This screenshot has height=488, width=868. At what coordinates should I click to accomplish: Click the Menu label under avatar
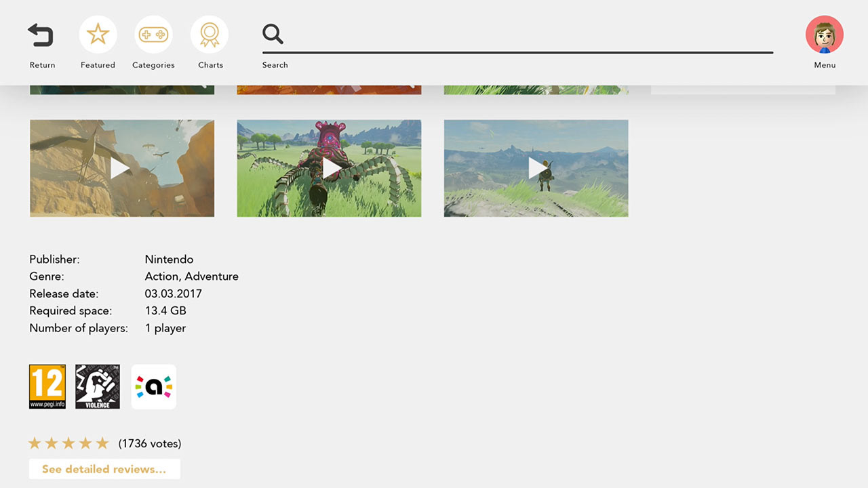coord(825,65)
